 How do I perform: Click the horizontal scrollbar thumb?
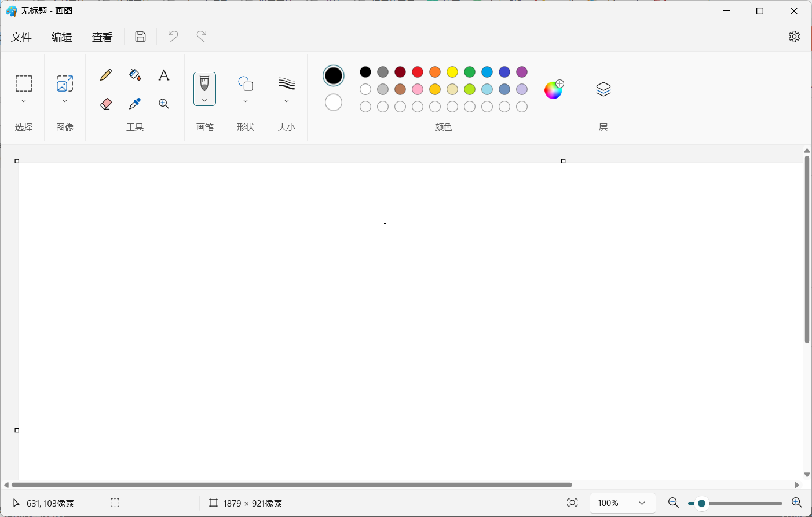[292, 485]
